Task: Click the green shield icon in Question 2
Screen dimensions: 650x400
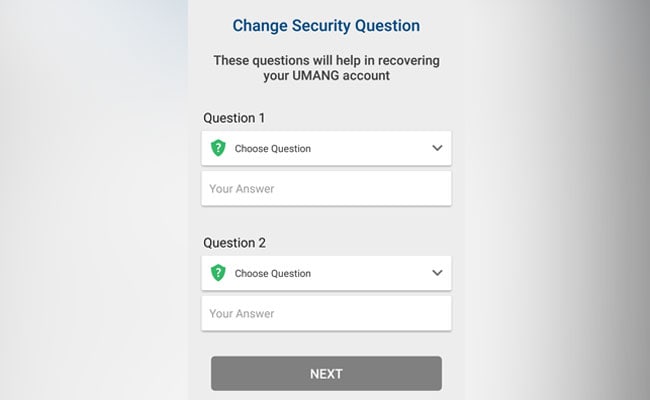Action: tap(218, 273)
